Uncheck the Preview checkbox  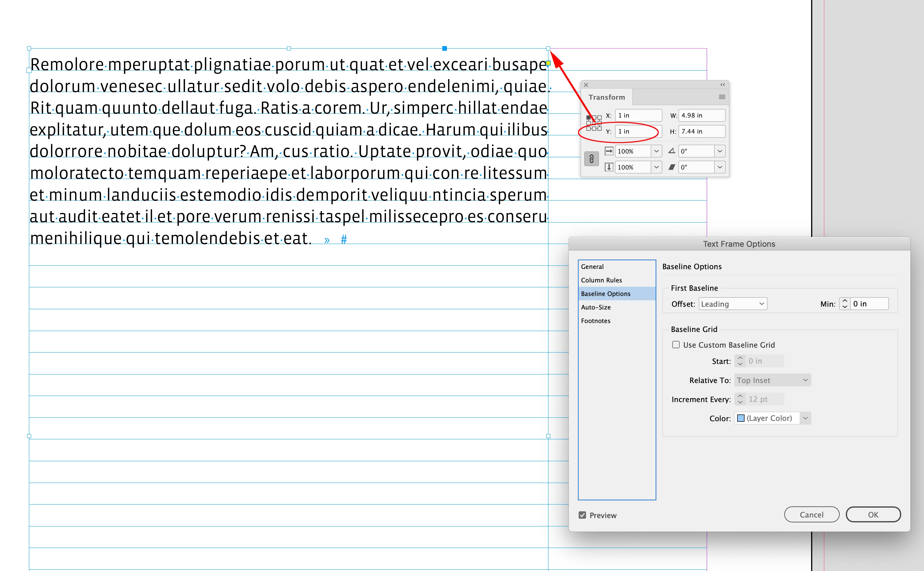coord(582,515)
